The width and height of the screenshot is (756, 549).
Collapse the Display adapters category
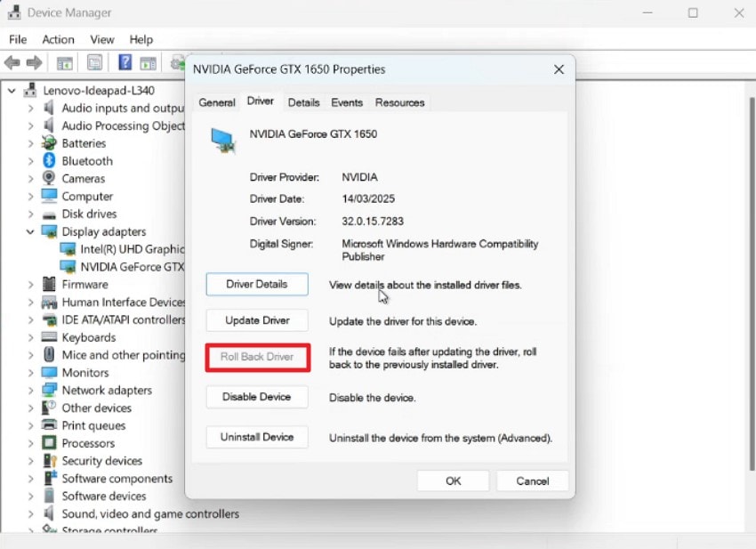coord(30,231)
